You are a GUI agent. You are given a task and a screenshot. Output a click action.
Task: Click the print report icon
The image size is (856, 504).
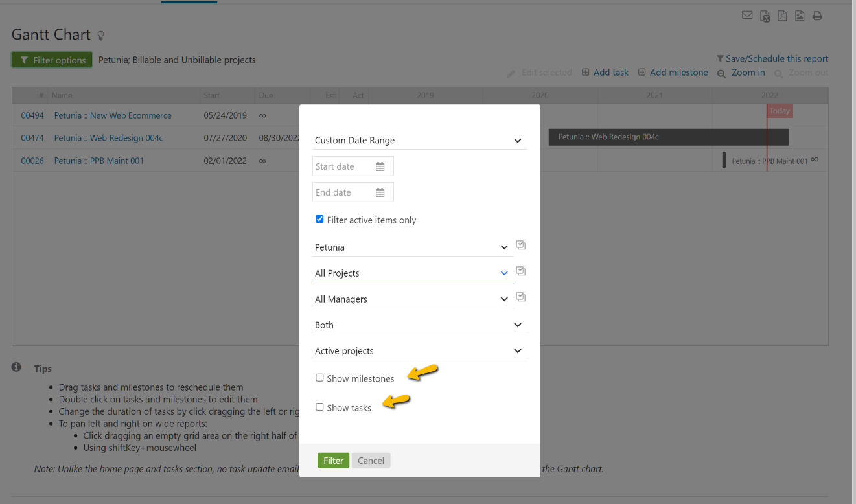click(817, 16)
